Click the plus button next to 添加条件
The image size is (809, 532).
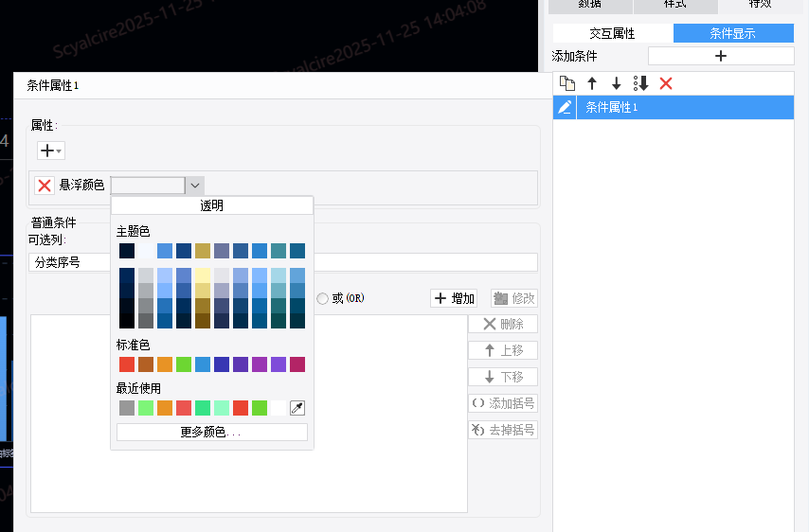point(721,56)
